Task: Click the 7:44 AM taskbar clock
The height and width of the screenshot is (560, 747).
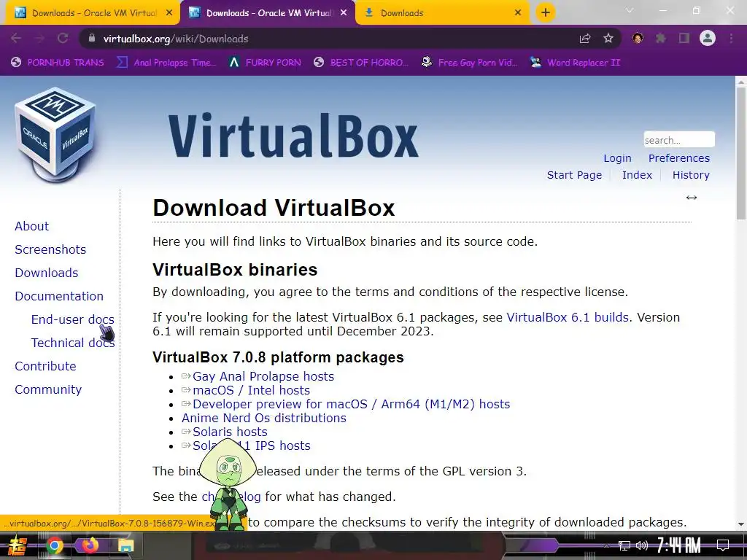Action: pyautogui.click(x=678, y=545)
